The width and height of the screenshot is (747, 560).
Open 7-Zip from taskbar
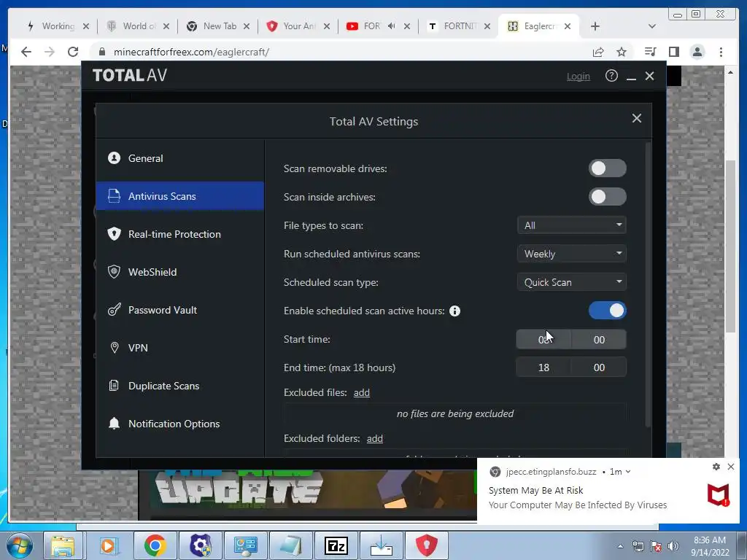coord(336,545)
